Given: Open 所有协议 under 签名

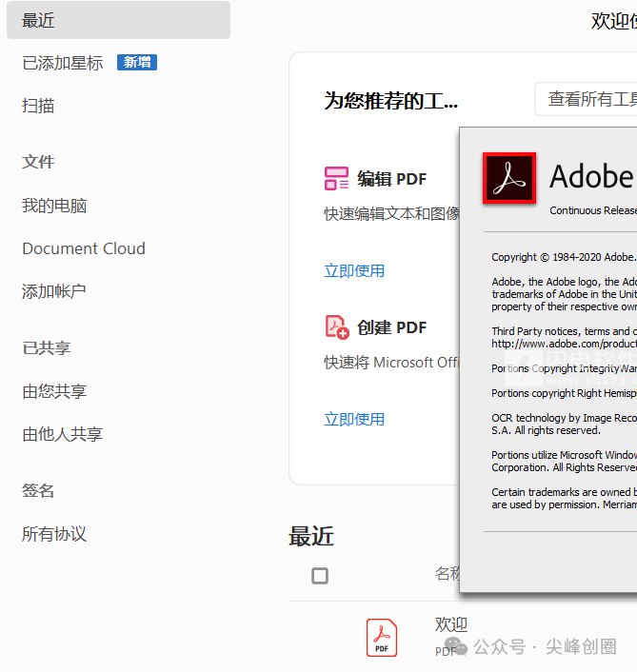Looking at the screenshot, I should pyautogui.click(x=54, y=534).
